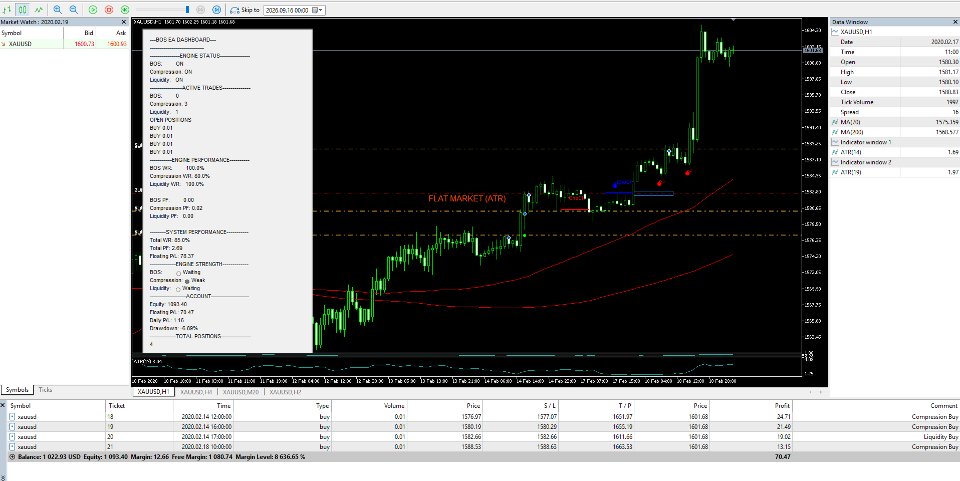Image resolution: width=960 pixels, height=481 pixels.
Task: Click the ATR indicator subwindow
Action: [465, 367]
